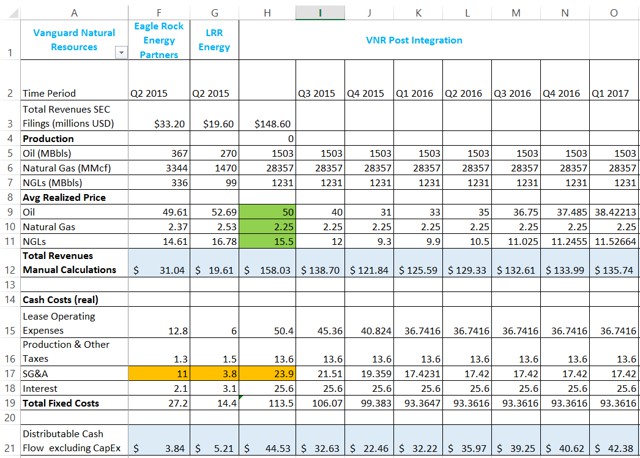The width and height of the screenshot is (640, 458).
Task: Select column header H
Action: click(x=267, y=13)
